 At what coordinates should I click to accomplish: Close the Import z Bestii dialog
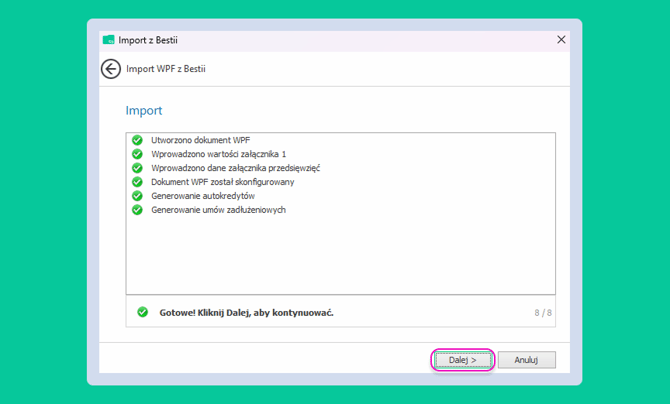[x=561, y=40]
